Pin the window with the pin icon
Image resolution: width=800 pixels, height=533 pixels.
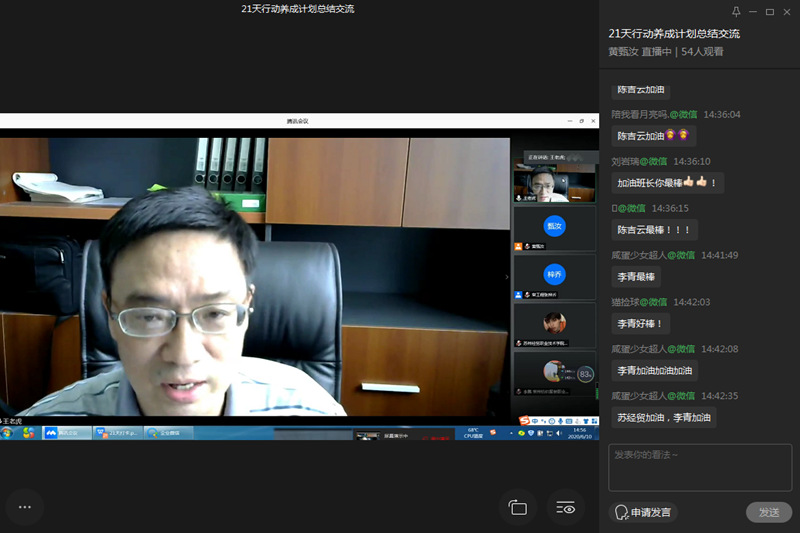736,12
